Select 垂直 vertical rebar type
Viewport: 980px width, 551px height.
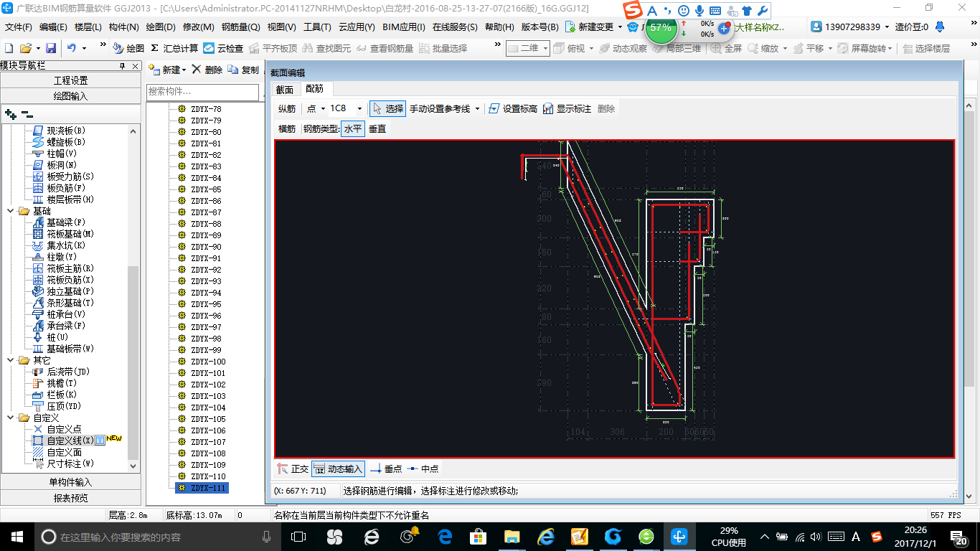point(377,128)
